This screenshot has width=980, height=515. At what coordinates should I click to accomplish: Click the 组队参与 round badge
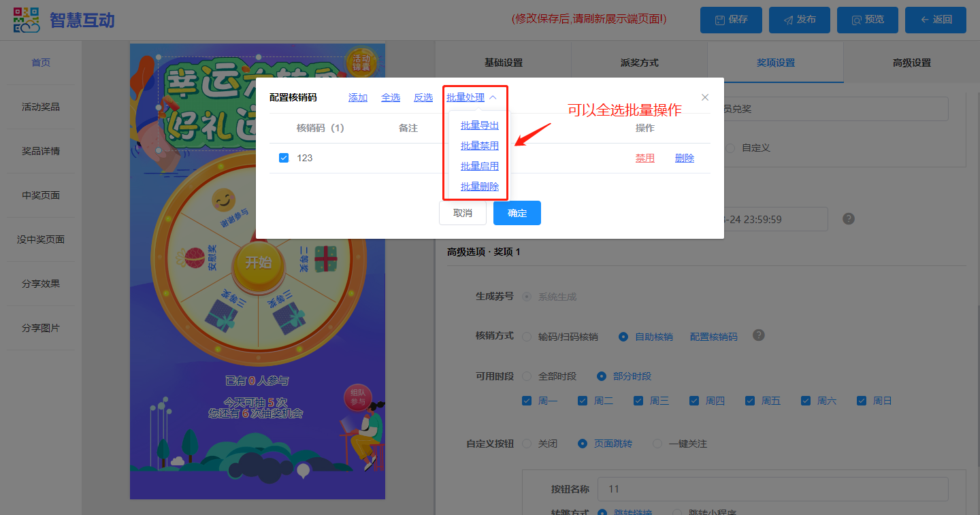click(358, 397)
